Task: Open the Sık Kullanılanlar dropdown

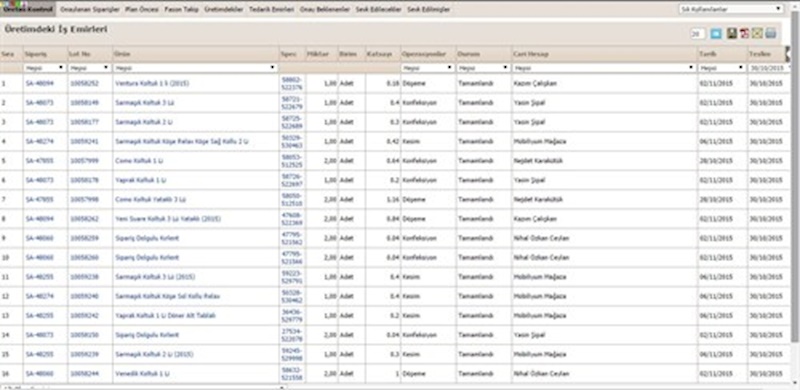Action: coord(732,9)
